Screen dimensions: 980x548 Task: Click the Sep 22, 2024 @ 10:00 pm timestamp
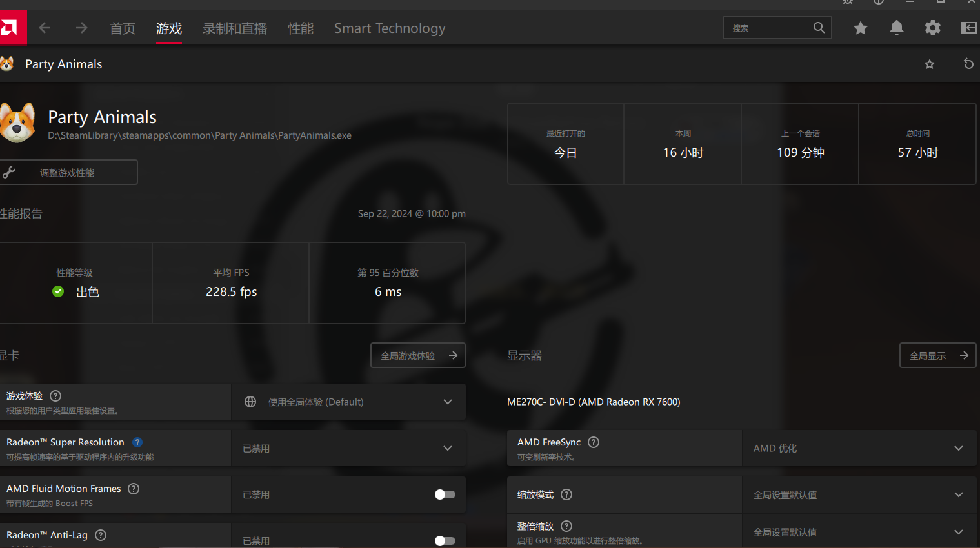point(412,213)
